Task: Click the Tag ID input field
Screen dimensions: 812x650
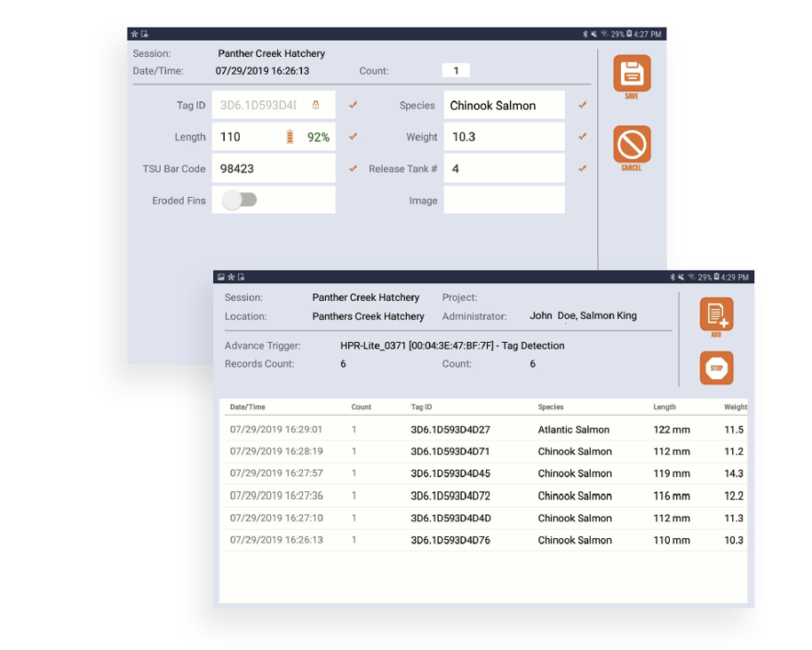Action: click(x=274, y=105)
